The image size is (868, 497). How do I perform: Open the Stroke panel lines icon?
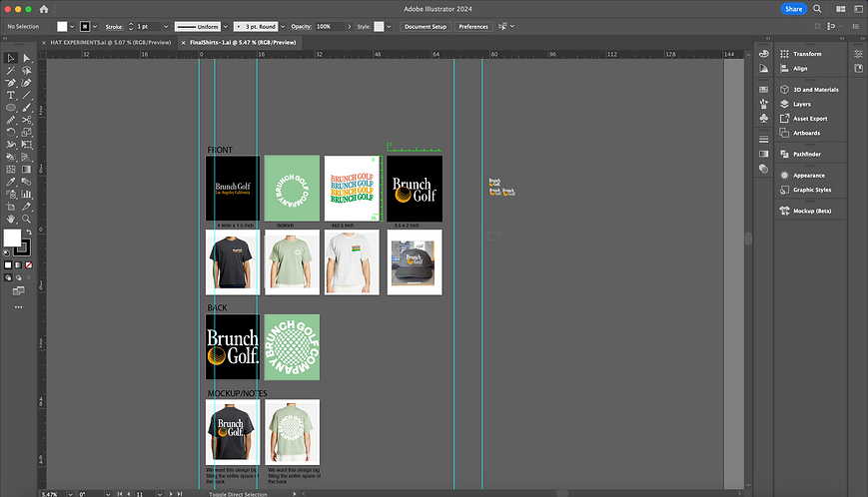point(764,140)
